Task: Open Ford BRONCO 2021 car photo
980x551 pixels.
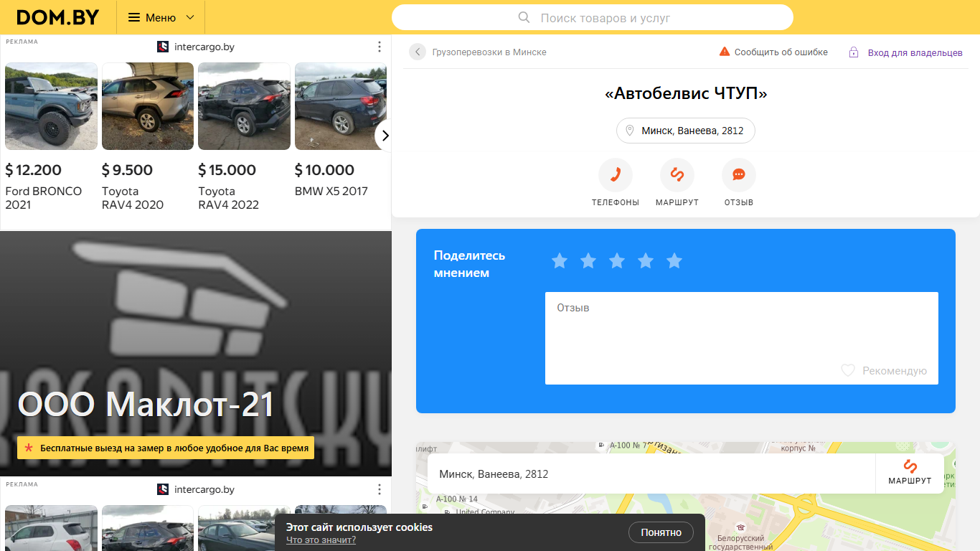Action: [x=51, y=106]
